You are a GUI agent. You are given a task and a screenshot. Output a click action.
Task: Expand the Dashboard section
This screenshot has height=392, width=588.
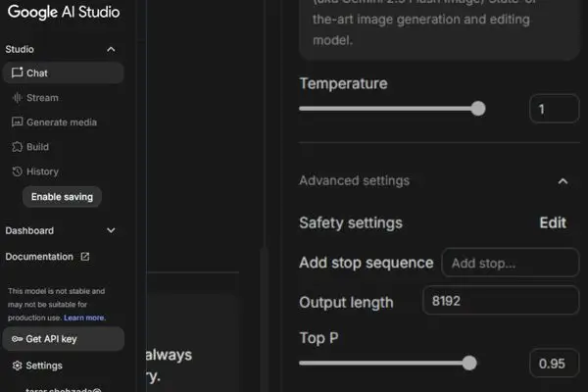pos(111,230)
